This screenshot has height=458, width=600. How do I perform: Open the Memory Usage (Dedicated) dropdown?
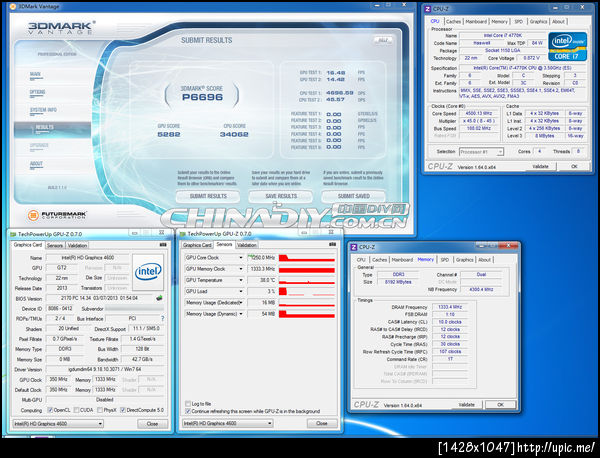pos(241,303)
